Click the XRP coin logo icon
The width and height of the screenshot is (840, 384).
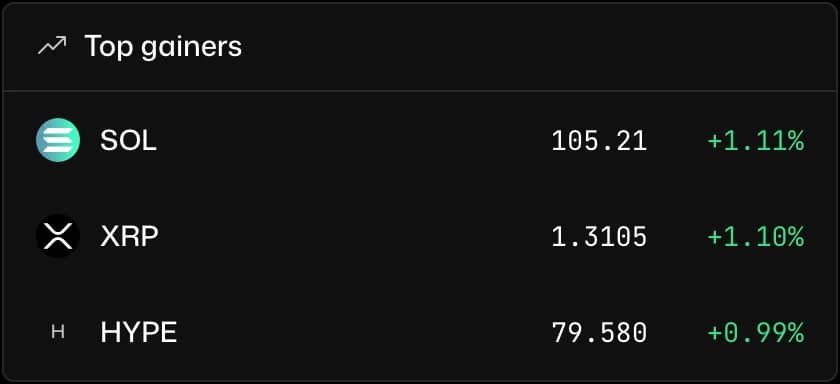(58, 236)
